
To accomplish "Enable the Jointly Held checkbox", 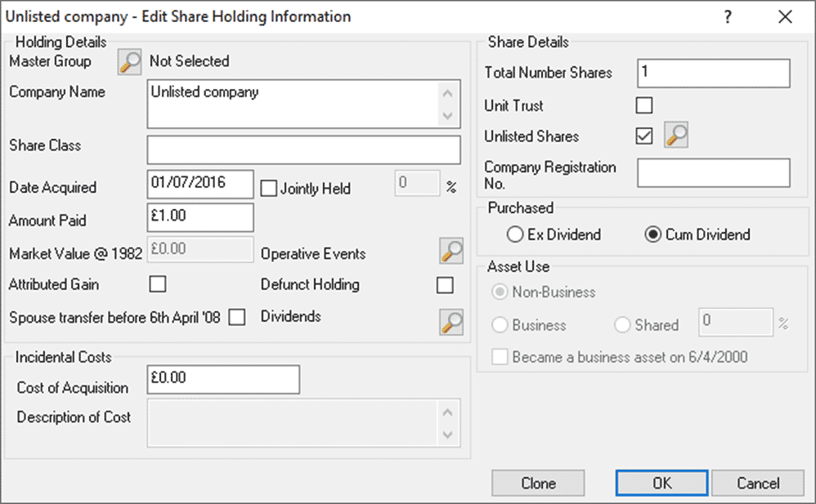I will 269,188.
